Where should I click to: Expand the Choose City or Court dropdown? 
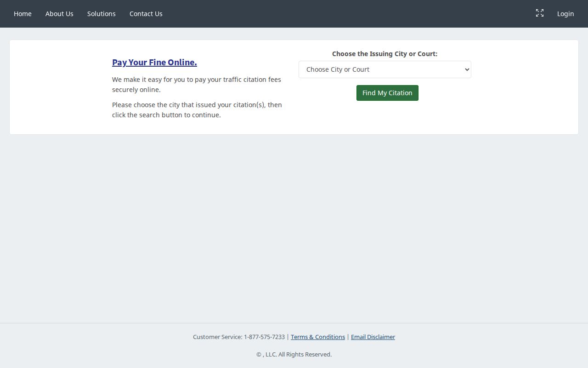click(x=385, y=69)
